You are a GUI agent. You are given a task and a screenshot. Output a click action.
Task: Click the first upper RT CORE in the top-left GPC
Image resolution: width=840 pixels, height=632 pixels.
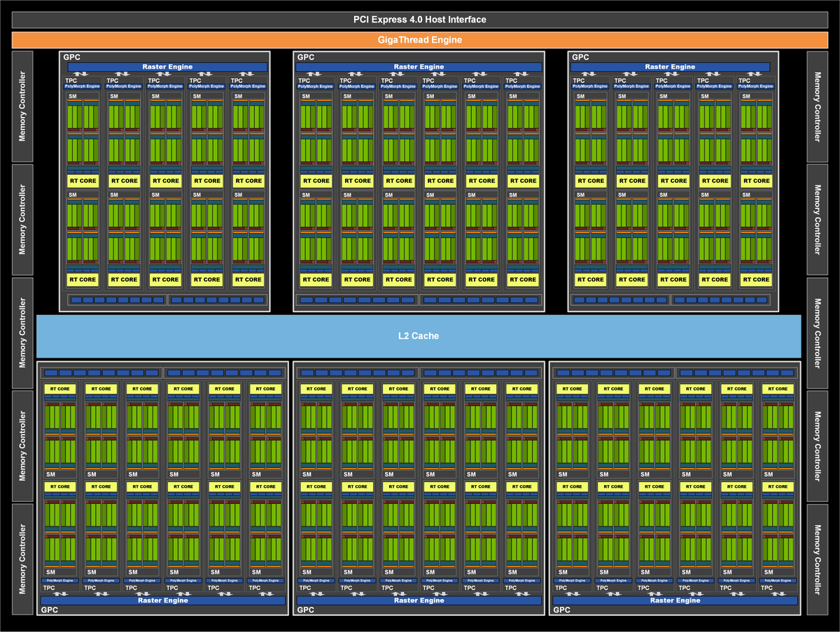click(83, 181)
